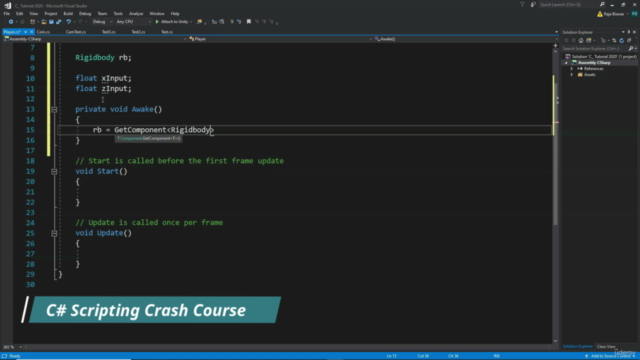Open the File menu
Viewport: 640px width, 360px height.
tap(7, 13)
